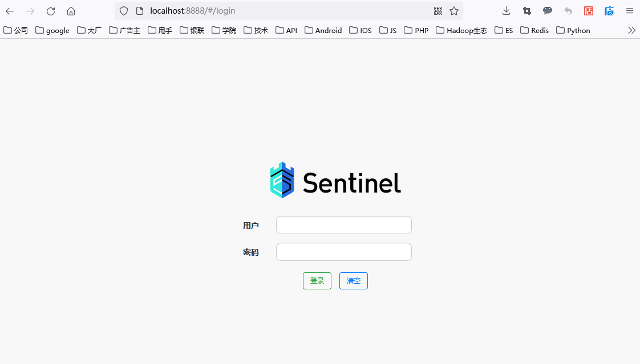The width and height of the screenshot is (640, 364).
Task: Click the chat bubble extension icon
Action: [x=547, y=11]
